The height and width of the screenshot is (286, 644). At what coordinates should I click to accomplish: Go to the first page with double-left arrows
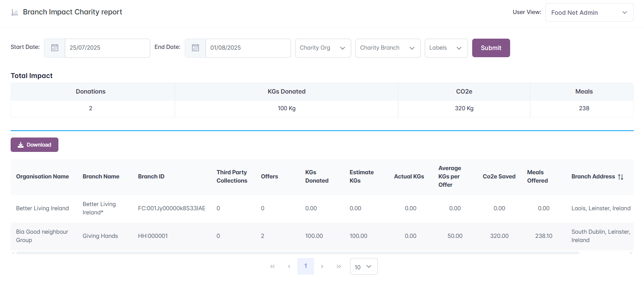272,266
